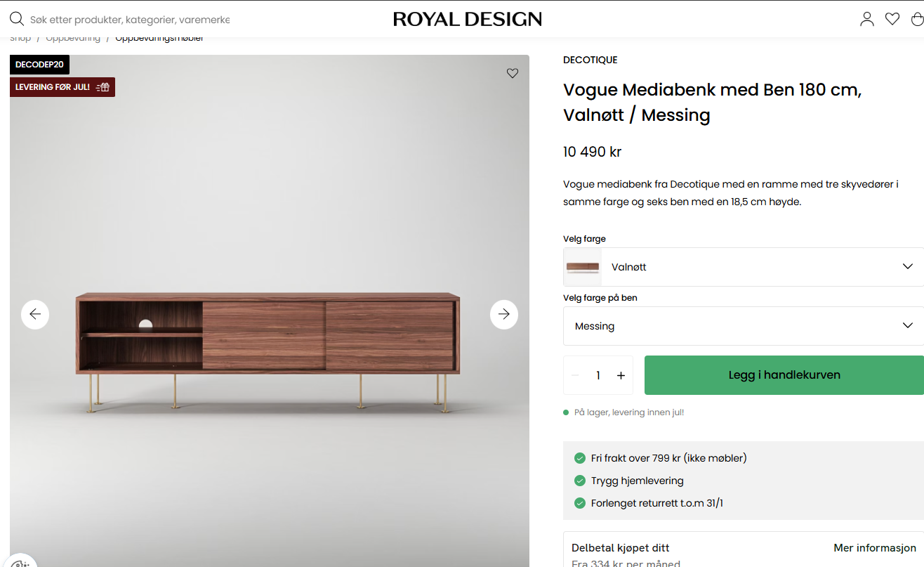Open the shopping cart icon
The height and width of the screenshot is (567, 924).
click(917, 20)
